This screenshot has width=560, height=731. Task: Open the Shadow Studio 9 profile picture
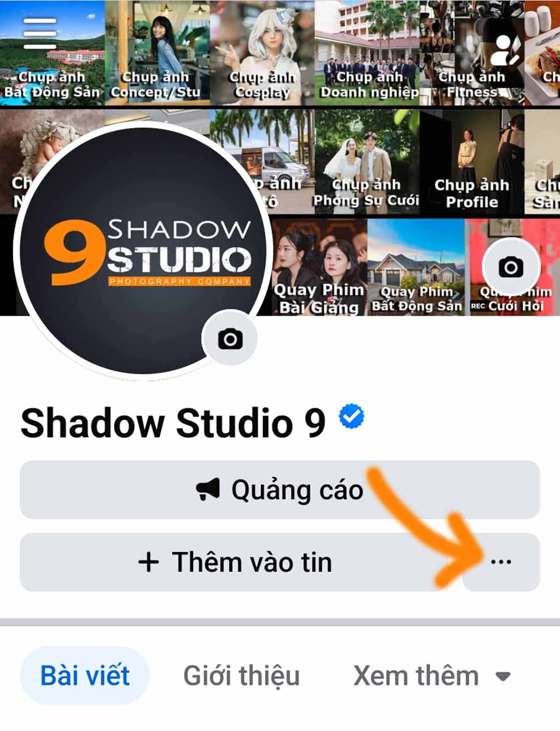[x=142, y=252]
